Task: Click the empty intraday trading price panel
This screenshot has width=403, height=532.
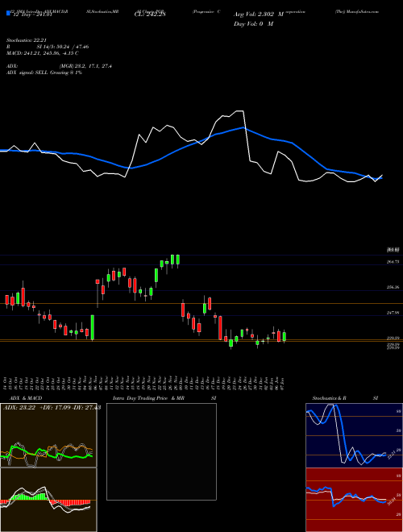Action: point(161,451)
